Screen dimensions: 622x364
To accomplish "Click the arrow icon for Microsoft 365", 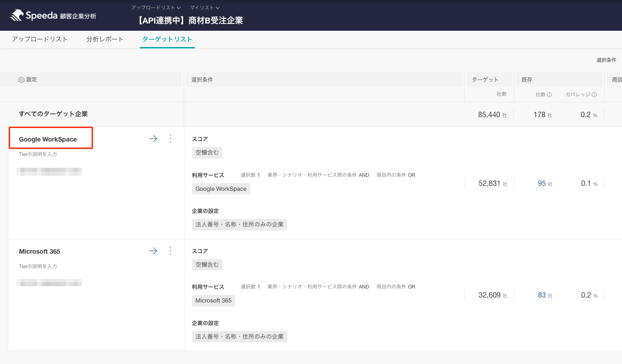I will pos(153,251).
